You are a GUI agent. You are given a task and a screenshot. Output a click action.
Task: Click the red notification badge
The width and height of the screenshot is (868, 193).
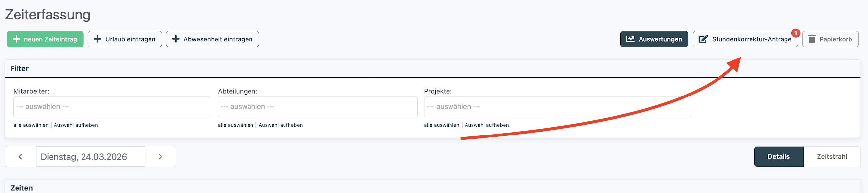[x=795, y=33]
